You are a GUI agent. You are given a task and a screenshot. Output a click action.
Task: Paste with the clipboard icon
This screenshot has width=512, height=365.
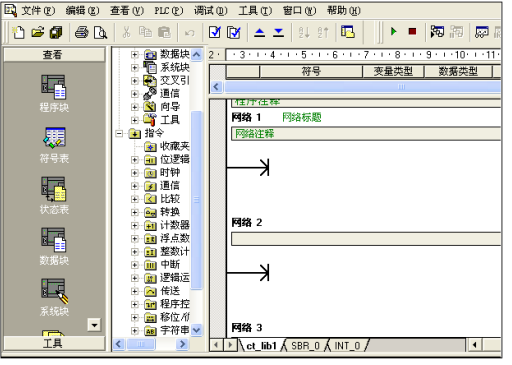coord(164,32)
